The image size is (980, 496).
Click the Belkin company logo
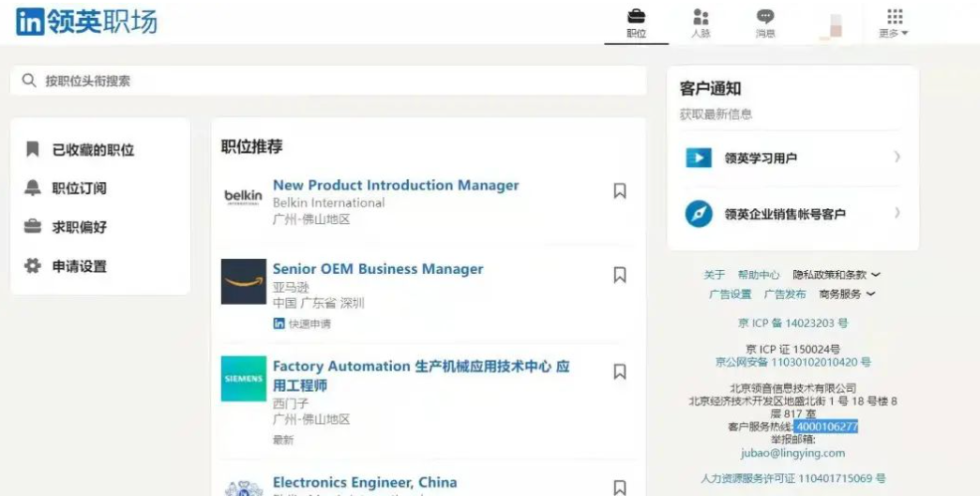pos(243,198)
